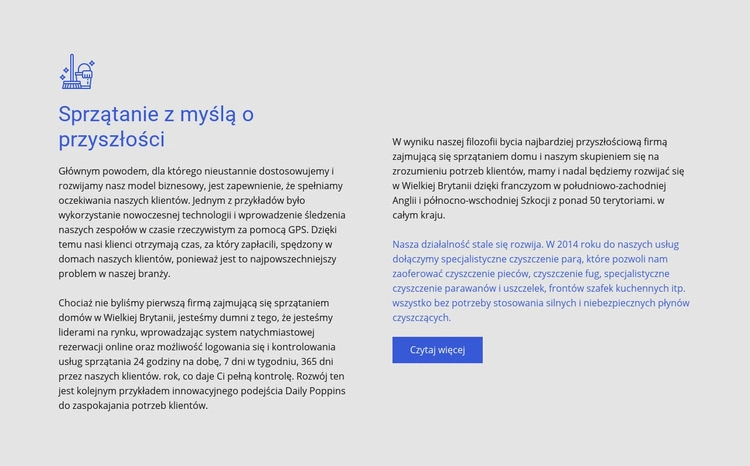
Task: Click the blue word "czyszczących" ending the paragraph
Action: point(421,317)
